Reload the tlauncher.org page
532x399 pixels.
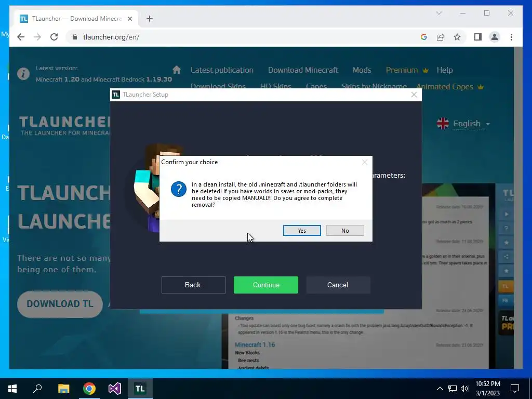pos(54,37)
